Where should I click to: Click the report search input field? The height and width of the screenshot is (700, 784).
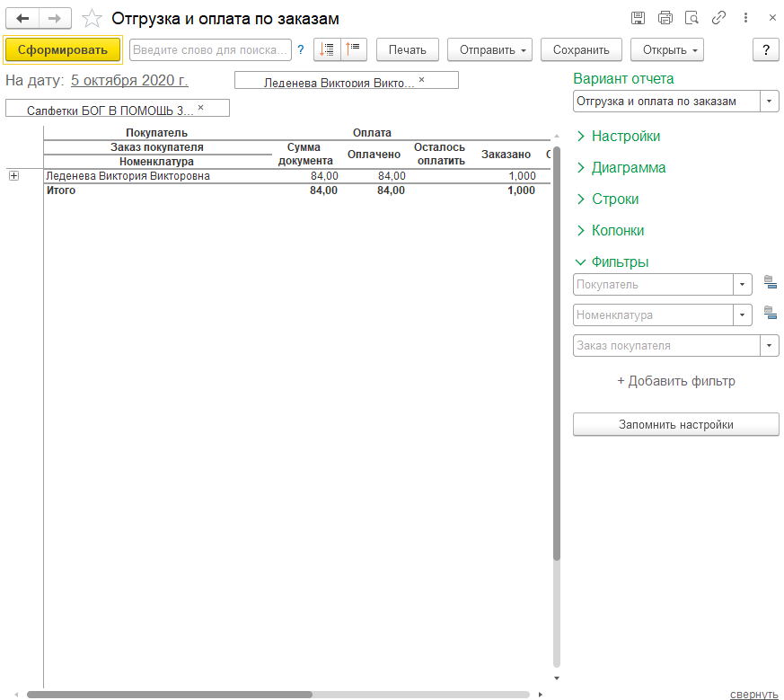point(210,49)
